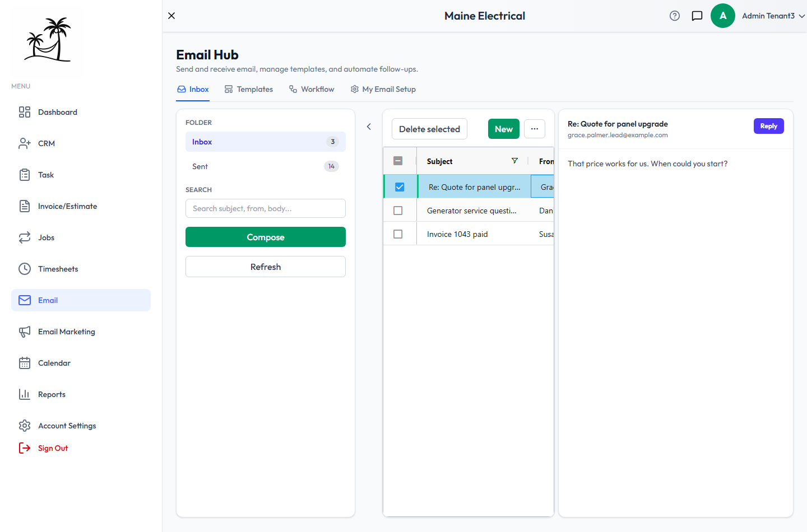Click the Sign Out arrow icon
807x532 pixels.
point(25,448)
